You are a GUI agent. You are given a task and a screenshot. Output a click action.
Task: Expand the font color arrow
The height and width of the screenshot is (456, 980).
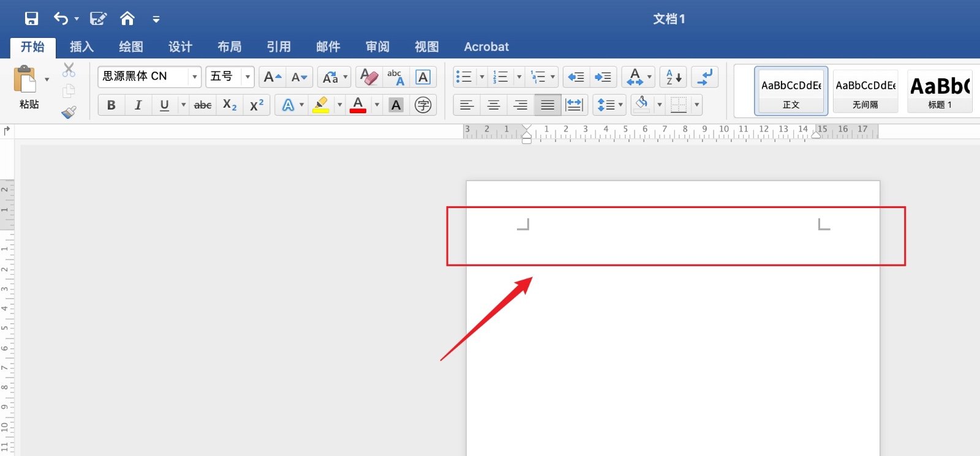(x=377, y=105)
